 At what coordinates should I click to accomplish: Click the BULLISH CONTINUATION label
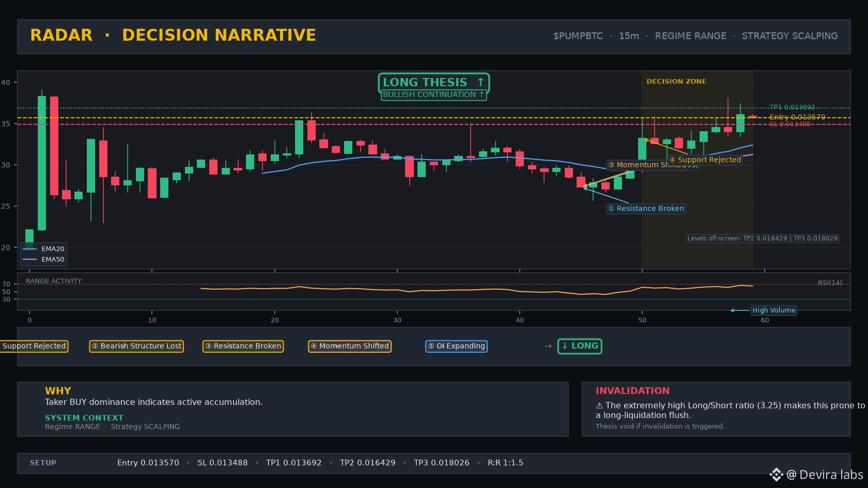(434, 95)
